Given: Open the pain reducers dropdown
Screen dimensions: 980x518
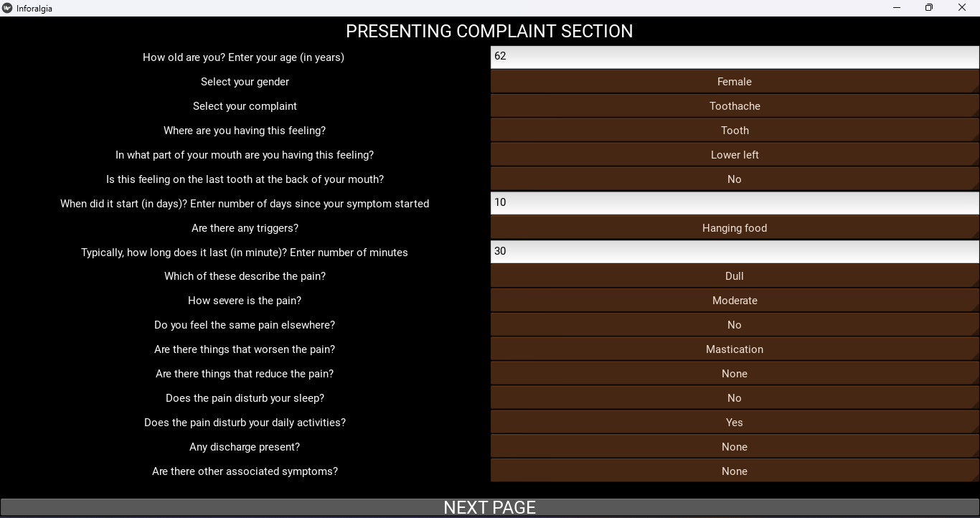Looking at the screenshot, I should (x=734, y=374).
